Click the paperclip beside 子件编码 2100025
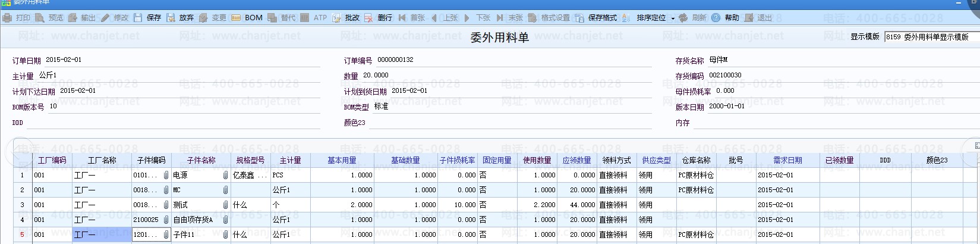 [x=166, y=220]
